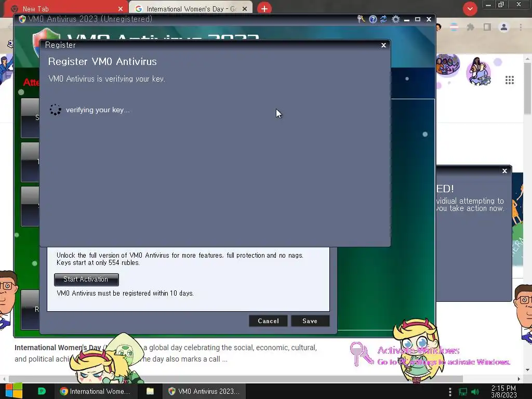Click the taskbar clock showing 2:15 PM
This screenshot has width=532, height=399.
coord(503,392)
